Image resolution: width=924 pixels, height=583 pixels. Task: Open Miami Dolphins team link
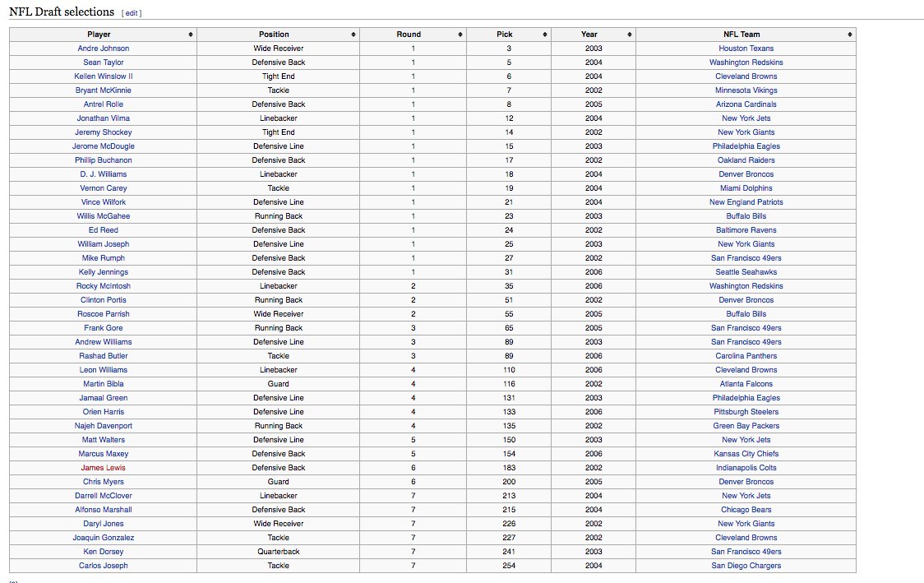click(746, 188)
